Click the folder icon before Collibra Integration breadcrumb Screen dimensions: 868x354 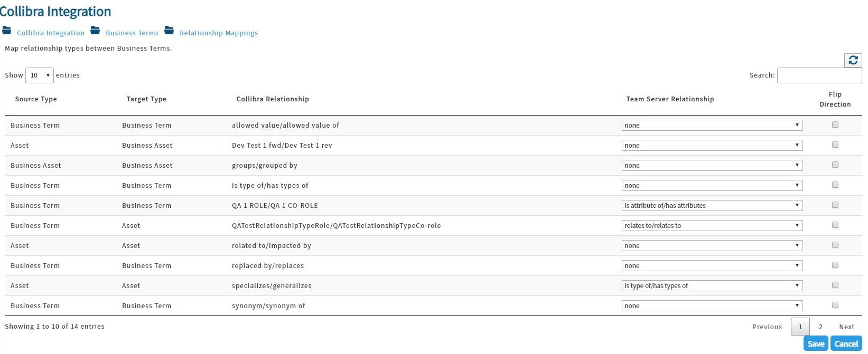pos(6,30)
